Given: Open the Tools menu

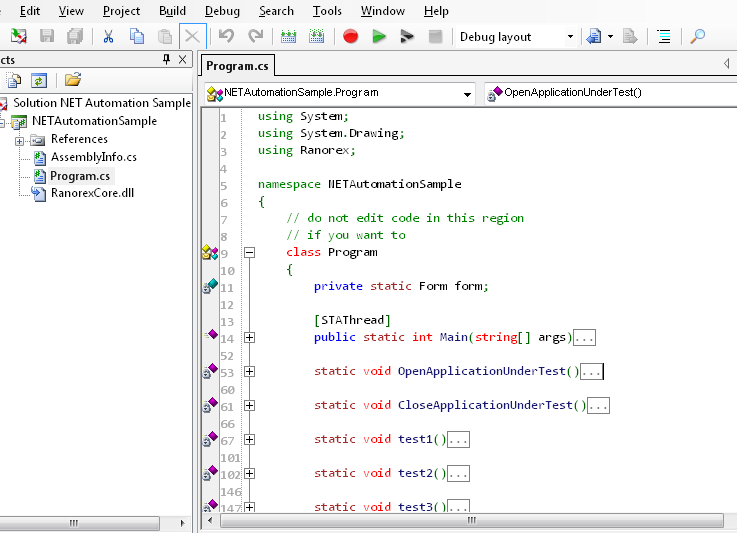Looking at the screenshot, I should [x=327, y=11].
